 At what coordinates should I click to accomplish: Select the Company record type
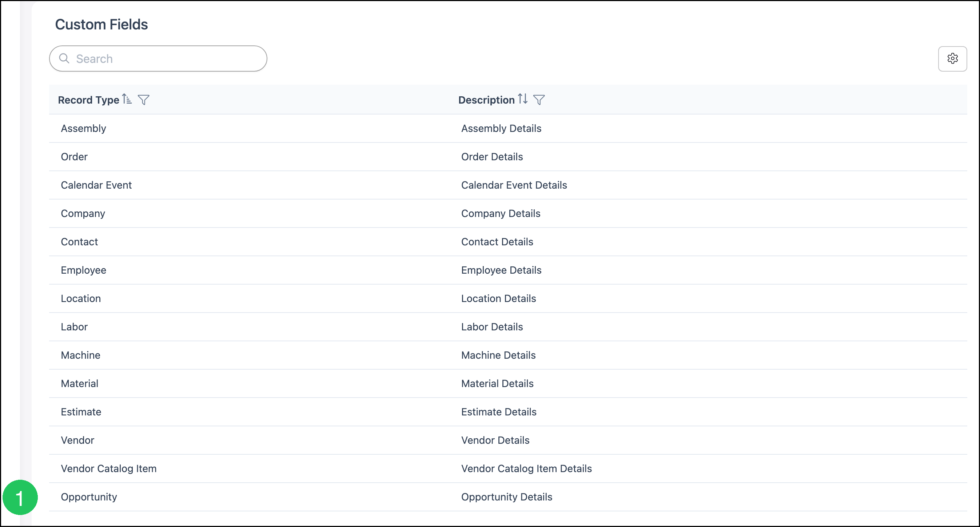[x=83, y=214]
